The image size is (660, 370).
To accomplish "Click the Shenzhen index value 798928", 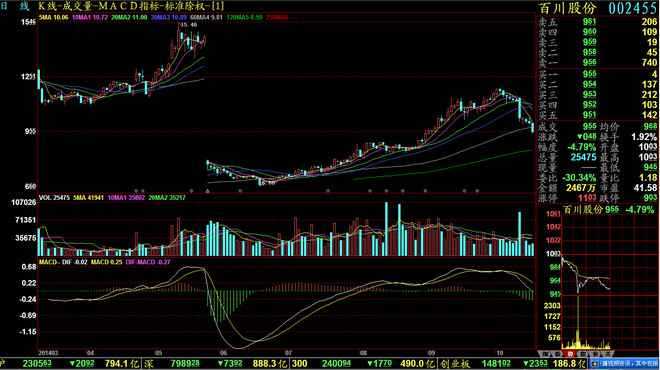I will (185, 364).
